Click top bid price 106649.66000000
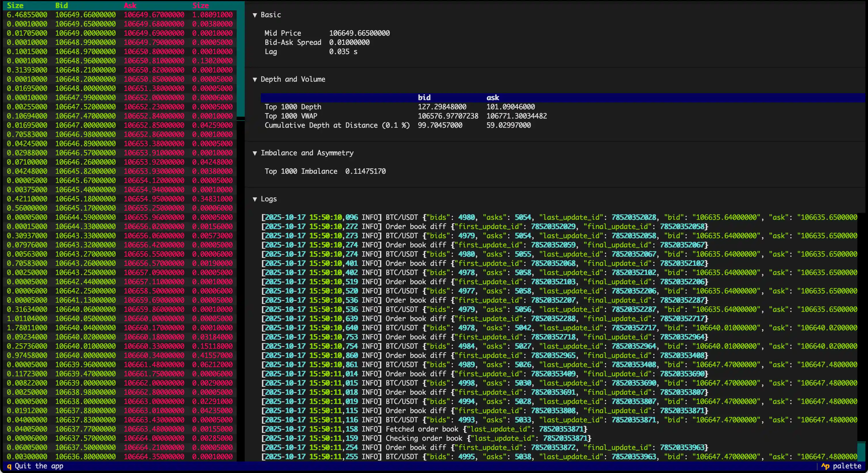 click(x=86, y=15)
